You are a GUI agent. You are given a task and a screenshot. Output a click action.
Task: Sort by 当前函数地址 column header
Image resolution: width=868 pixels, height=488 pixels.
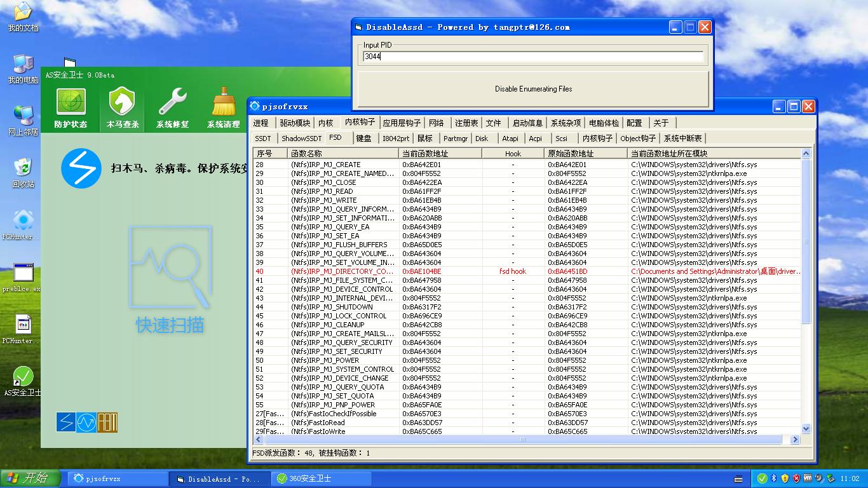[x=440, y=153]
